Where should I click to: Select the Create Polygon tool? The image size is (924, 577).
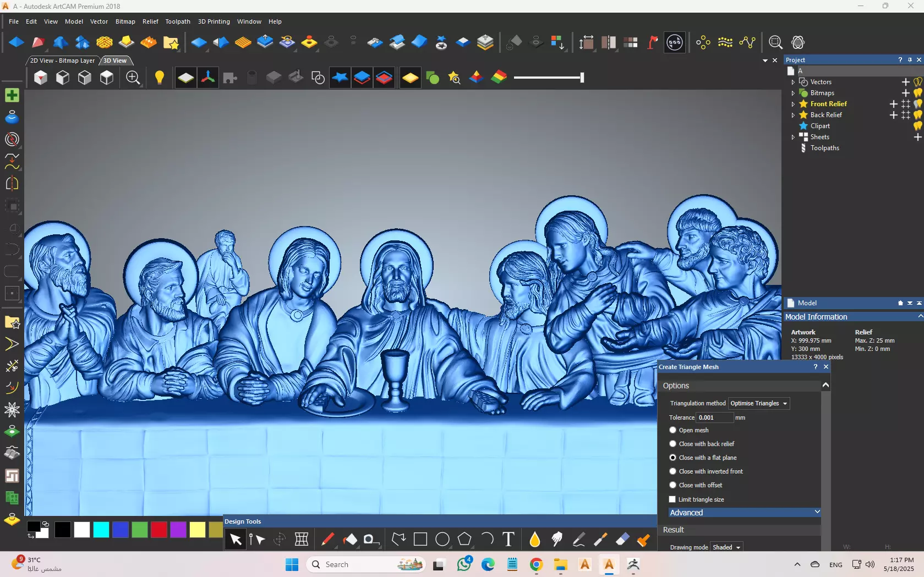point(464,539)
